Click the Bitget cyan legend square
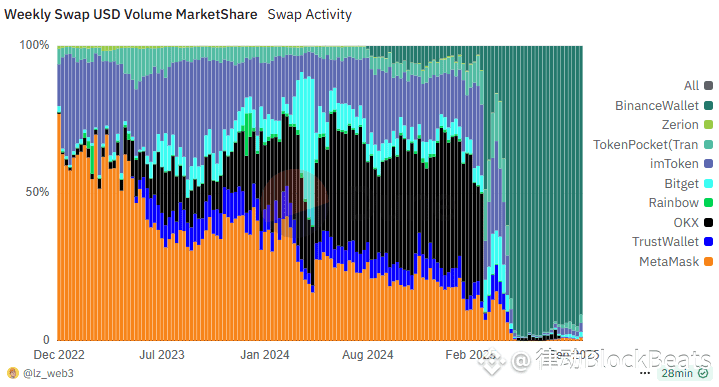 coord(708,183)
